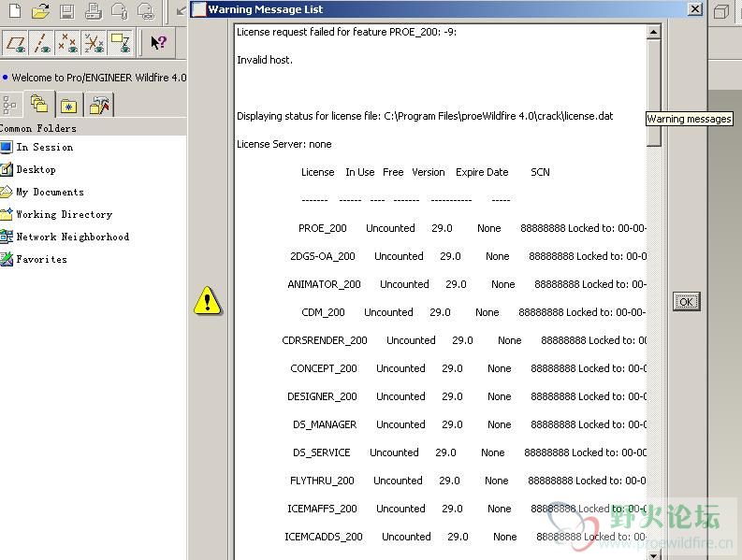Screen dimensions: 742x560
Task: Click the 'Welcome to Pro/ENGINEER Wildfire 4.0' message
Action: pos(99,78)
